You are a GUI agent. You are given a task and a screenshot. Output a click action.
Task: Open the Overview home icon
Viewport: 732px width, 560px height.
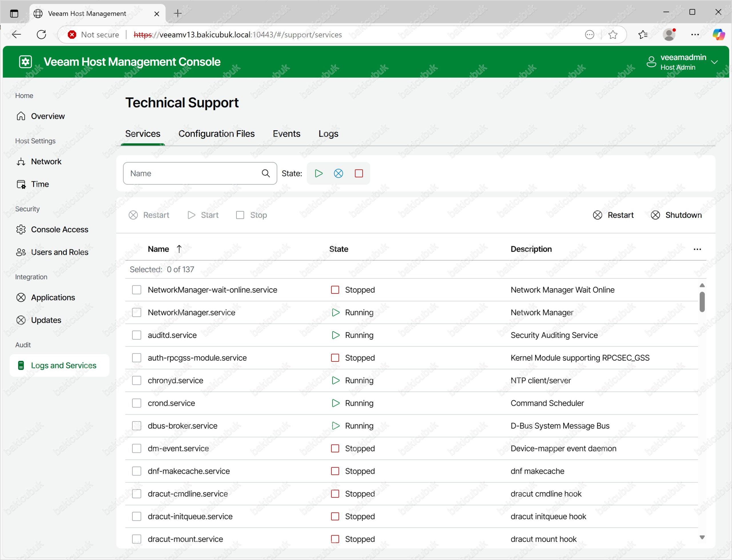tap(21, 116)
